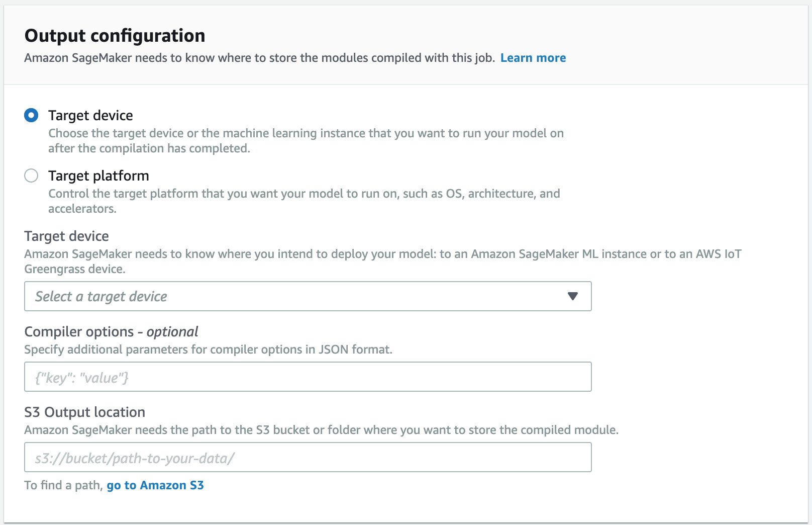Follow the 'go to Amazon S3' link
Image resolution: width=812 pixels, height=525 pixels.
pyautogui.click(x=155, y=485)
